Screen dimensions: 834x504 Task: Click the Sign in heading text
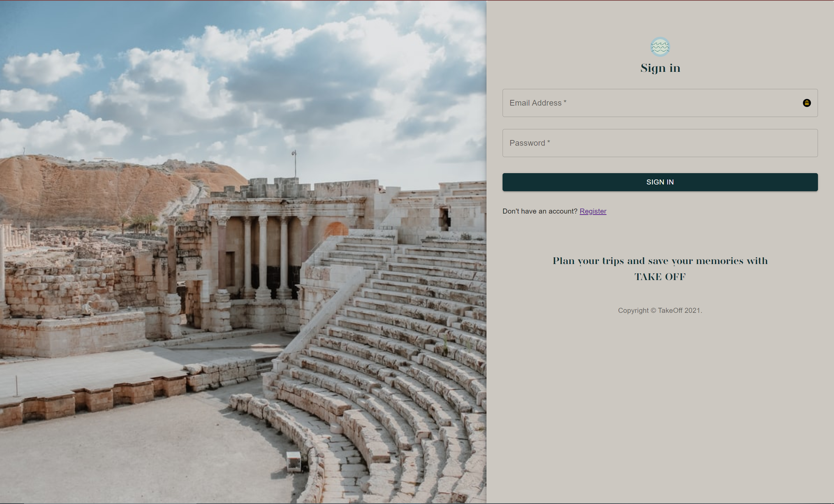point(660,68)
